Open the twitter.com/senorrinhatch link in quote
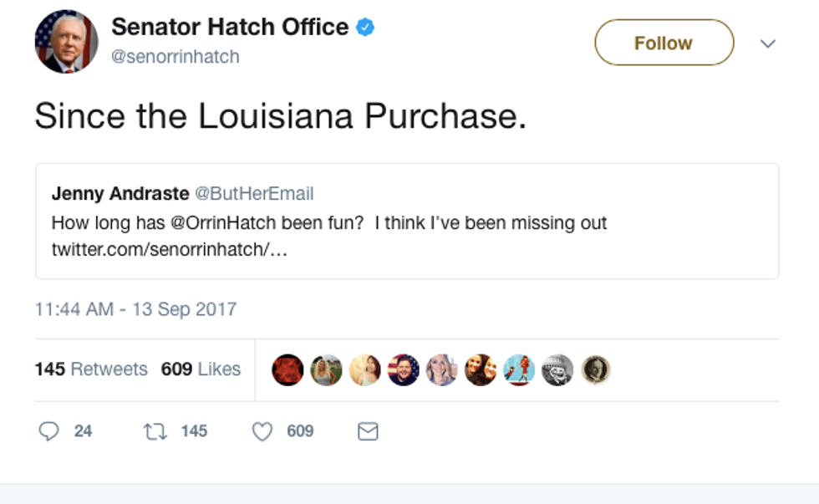Image resolution: width=819 pixels, height=504 pixels. pyautogui.click(x=170, y=250)
